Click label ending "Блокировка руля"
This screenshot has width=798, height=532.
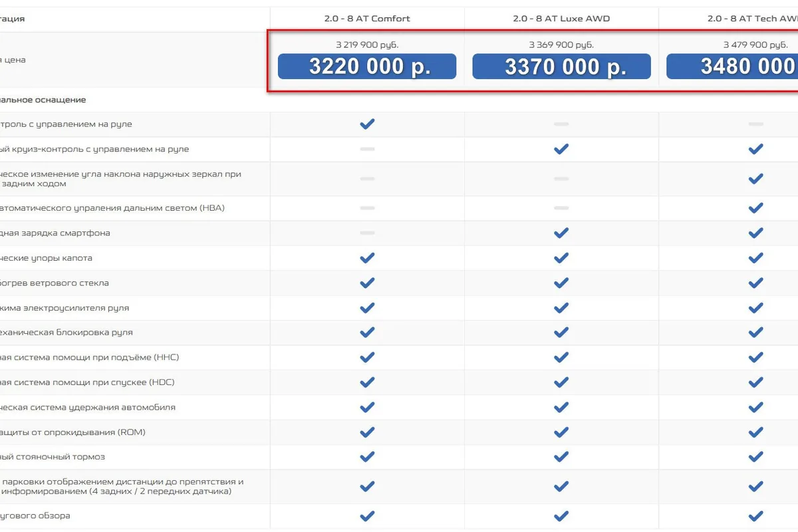[x=66, y=332]
